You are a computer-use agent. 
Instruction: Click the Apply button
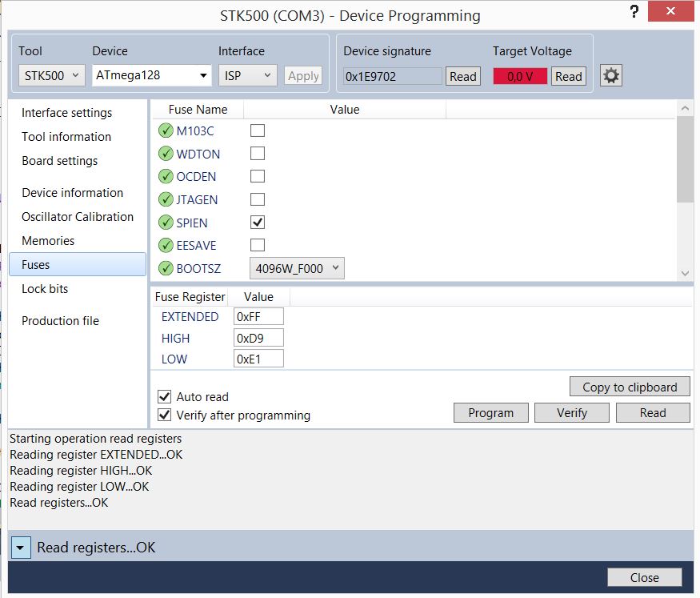303,76
